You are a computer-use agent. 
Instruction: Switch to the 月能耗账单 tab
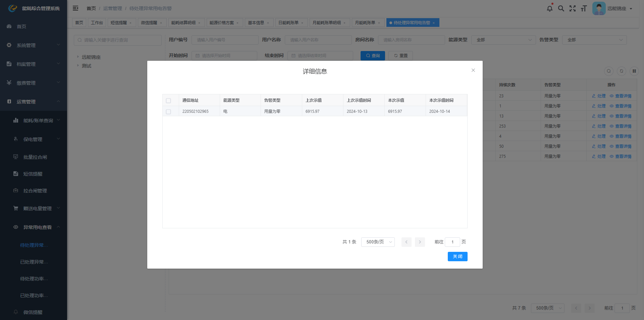click(365, 23)
